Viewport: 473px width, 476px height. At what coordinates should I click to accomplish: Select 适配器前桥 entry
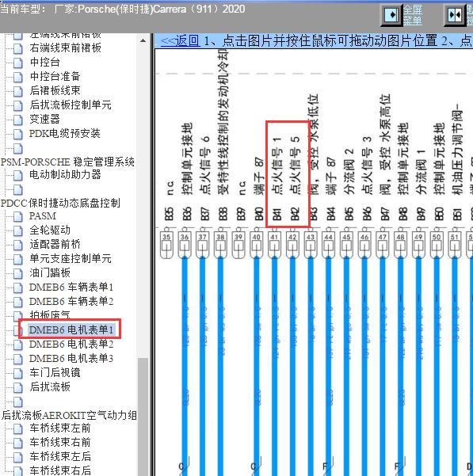pyautogui.click(x=55, y=245)
